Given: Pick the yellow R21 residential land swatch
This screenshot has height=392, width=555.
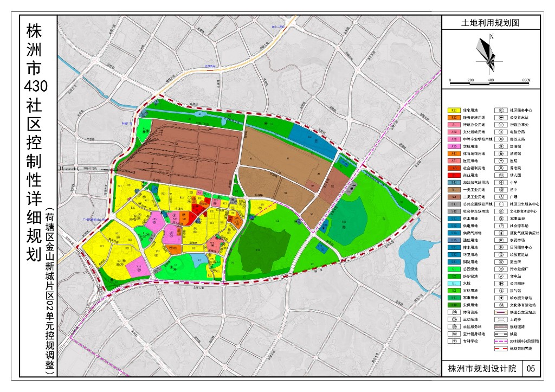Looking at the screenshot, I should tap(453, 110).
